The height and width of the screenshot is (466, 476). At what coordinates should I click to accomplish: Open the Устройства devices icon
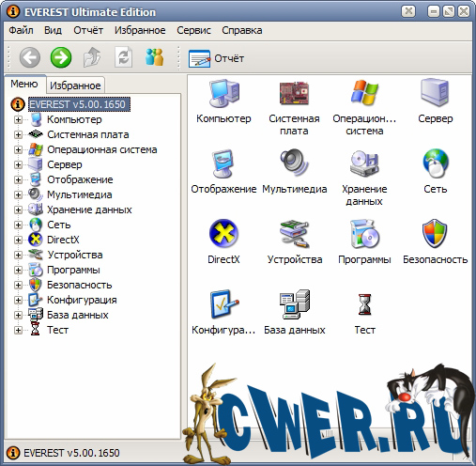pyautogui.click(x=294, y=234)
